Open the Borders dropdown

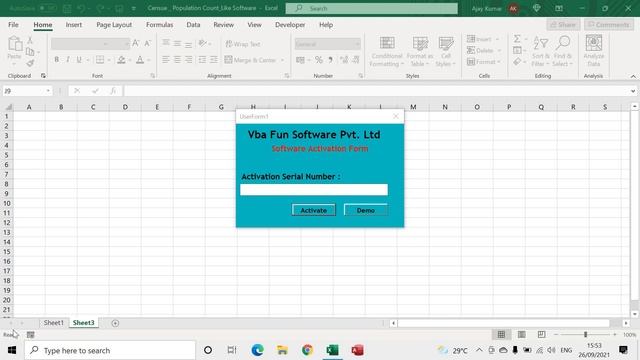pos(109,60)
